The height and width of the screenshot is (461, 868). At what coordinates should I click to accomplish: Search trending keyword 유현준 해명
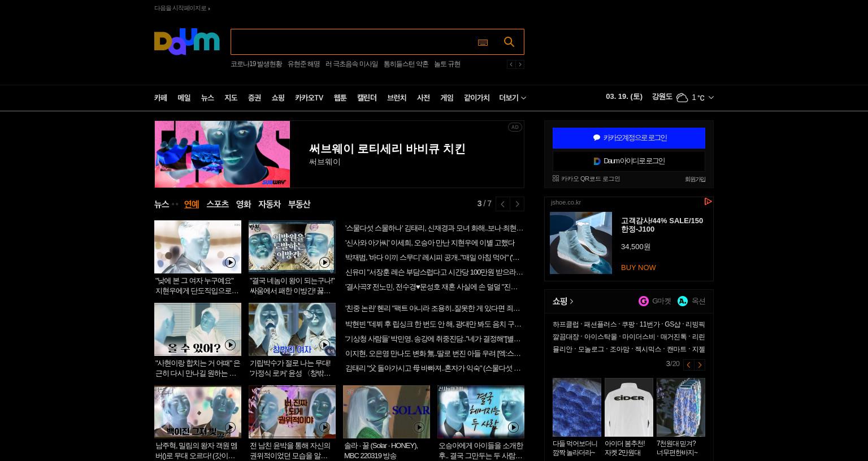[x=303, y=64]
